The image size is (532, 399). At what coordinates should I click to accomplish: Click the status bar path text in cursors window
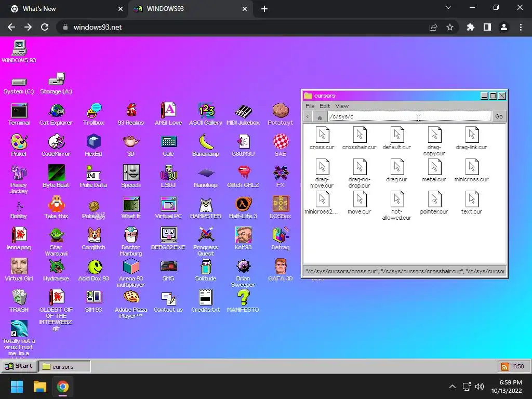coord(405,271)
